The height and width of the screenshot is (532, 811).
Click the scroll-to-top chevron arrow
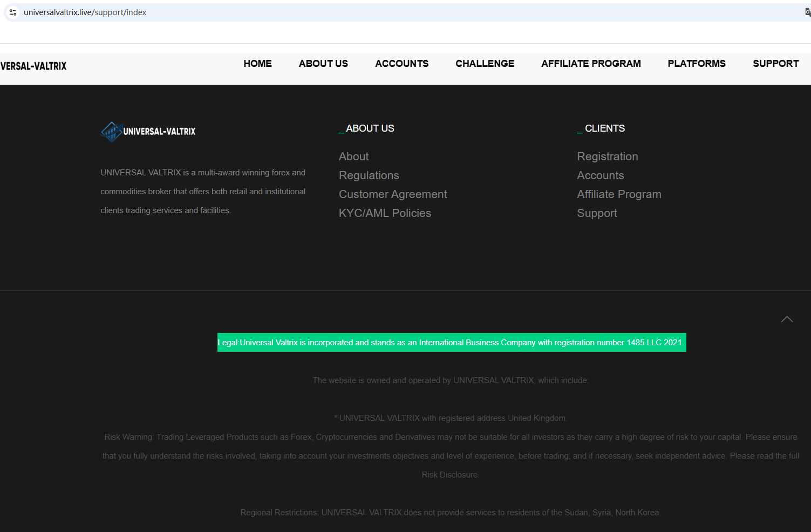tap(787, 319)
